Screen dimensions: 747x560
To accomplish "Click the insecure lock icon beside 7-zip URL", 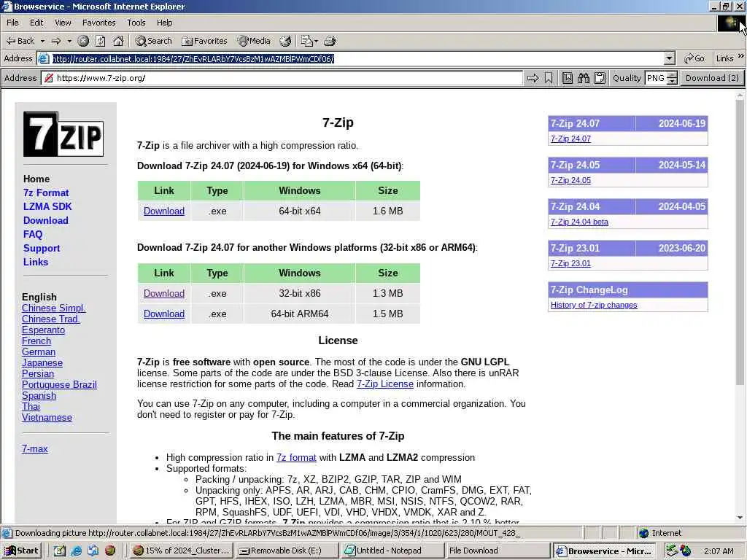I will click(x=49, y=77).
